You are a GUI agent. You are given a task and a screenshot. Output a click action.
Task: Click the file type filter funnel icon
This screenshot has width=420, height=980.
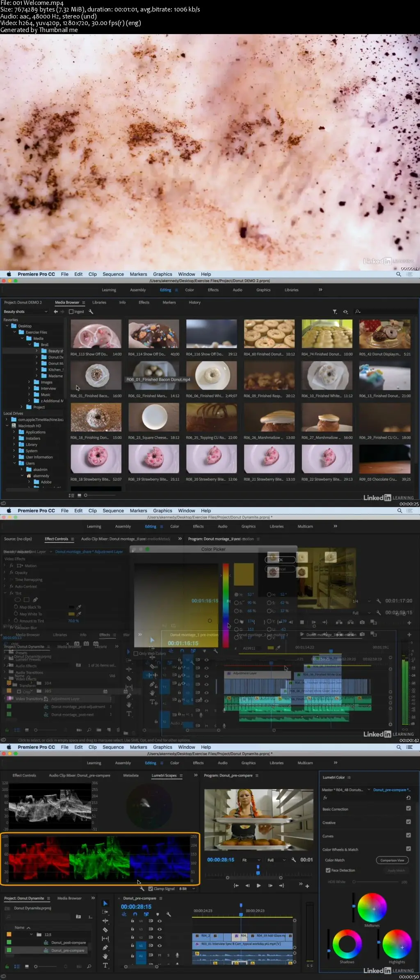335,312
